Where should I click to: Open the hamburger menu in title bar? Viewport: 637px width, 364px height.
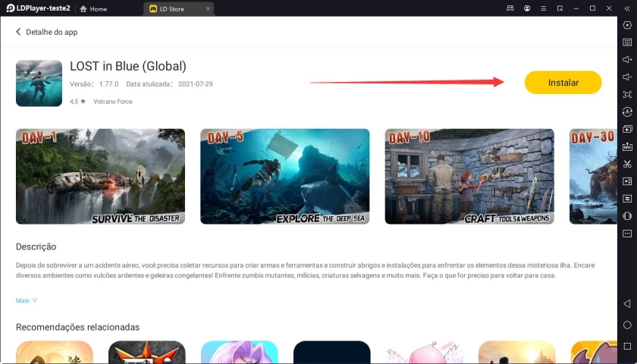[543, 8]
